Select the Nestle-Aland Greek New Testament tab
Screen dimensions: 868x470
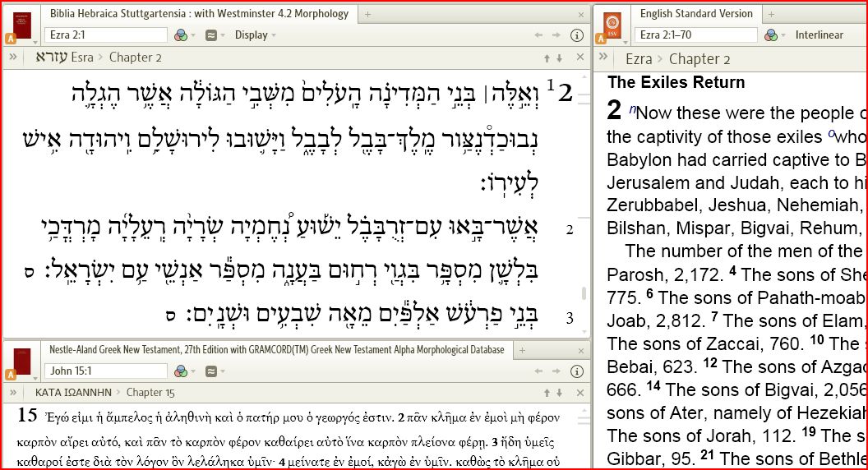pyautogui.click(x=277, y=350)
